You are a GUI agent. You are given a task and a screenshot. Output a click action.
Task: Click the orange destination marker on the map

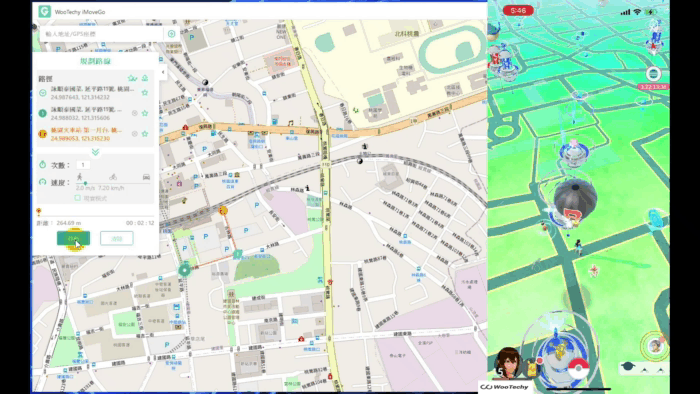tap(223, 210)
